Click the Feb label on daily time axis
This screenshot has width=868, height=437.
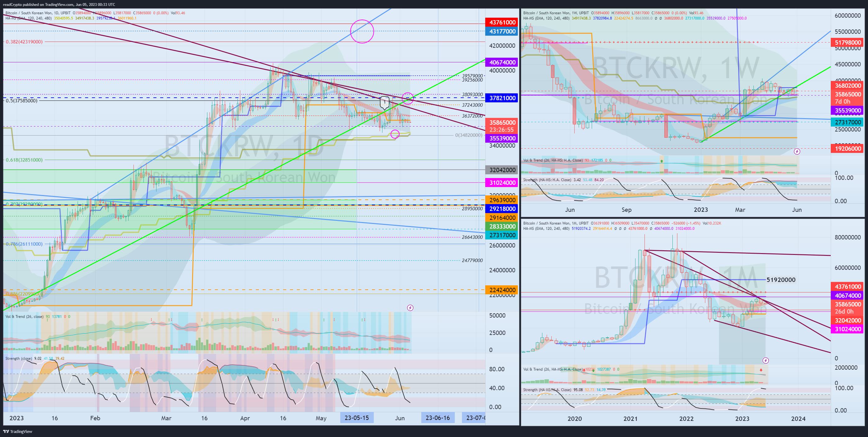pyautogui.click(x=95, y=418)
